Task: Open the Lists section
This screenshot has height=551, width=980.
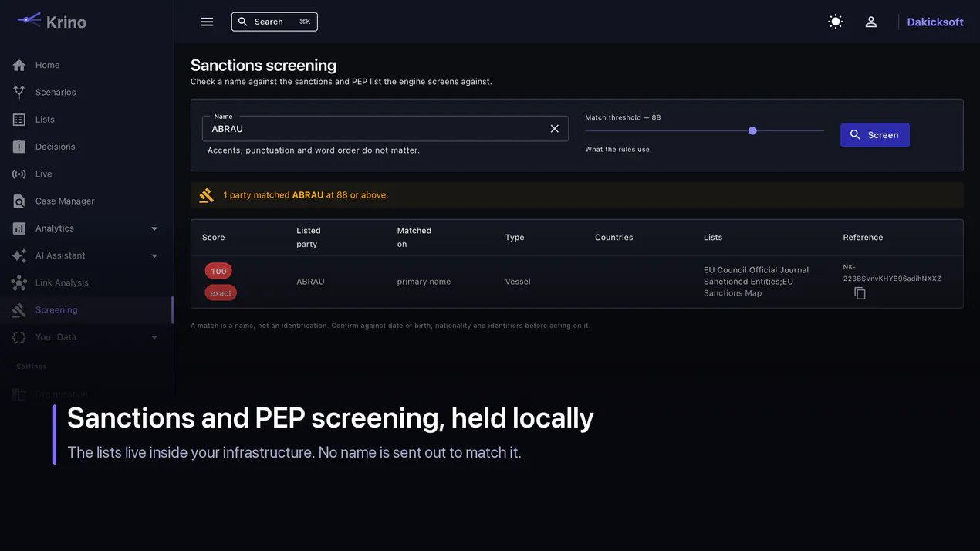Action: pos(45,120)
